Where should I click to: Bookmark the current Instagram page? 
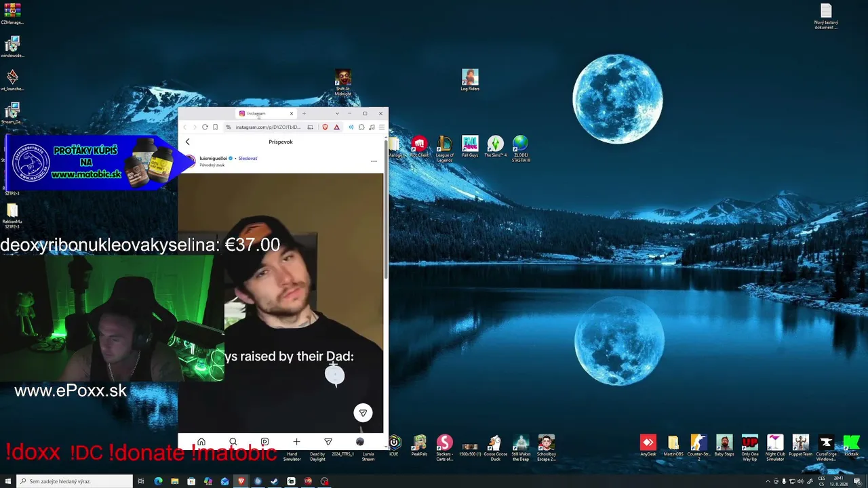(216, 127)
